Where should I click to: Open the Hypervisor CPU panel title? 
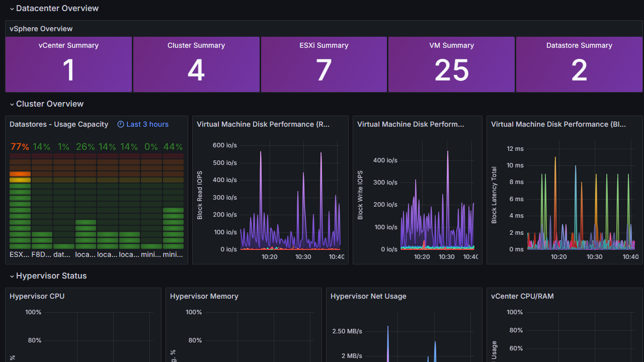[x=37, y=296]
